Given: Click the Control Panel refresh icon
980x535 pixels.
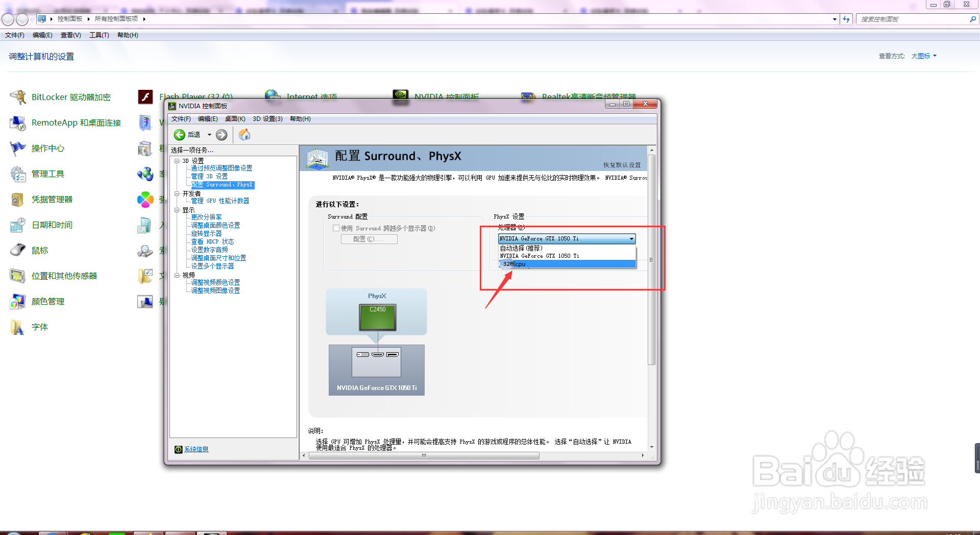Looking at the screenshot, I should coord(846,19).
